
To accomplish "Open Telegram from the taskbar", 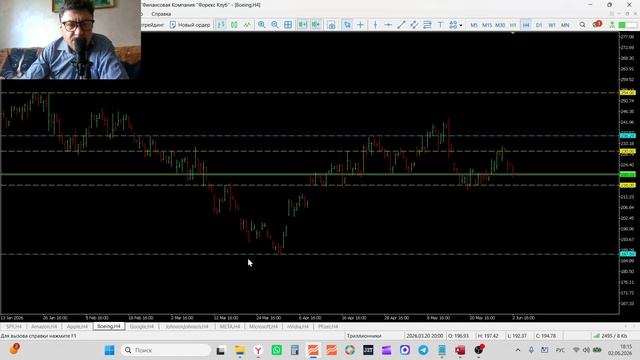I will [423, 350].
